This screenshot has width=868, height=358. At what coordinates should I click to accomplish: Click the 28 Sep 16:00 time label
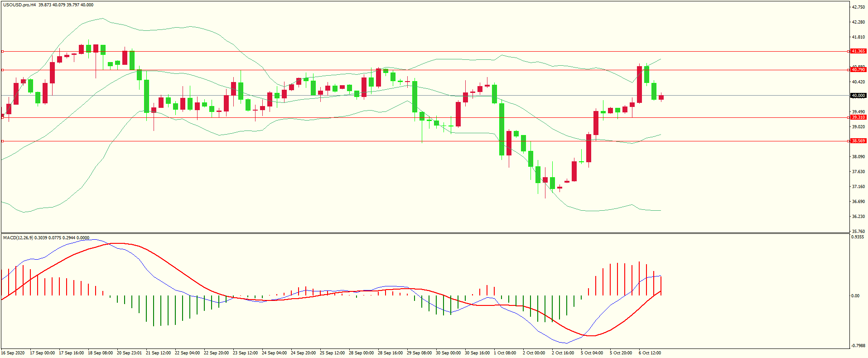[390, 353]
